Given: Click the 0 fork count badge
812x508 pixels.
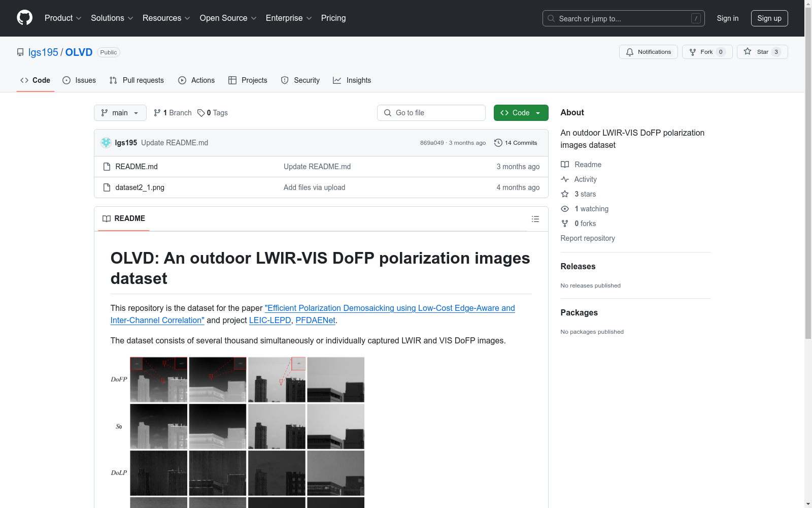Looking at the screenshot, I should click(x=721, y=52).
